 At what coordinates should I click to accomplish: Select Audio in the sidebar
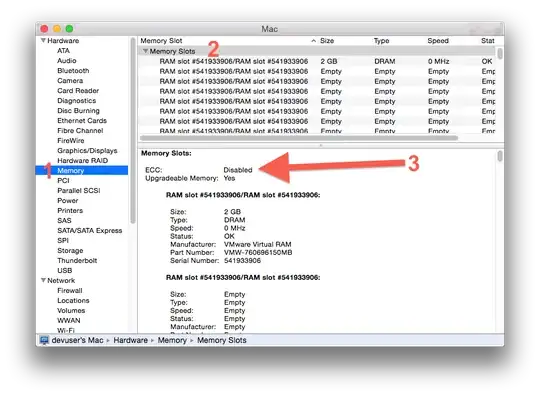tap(67, 61)
